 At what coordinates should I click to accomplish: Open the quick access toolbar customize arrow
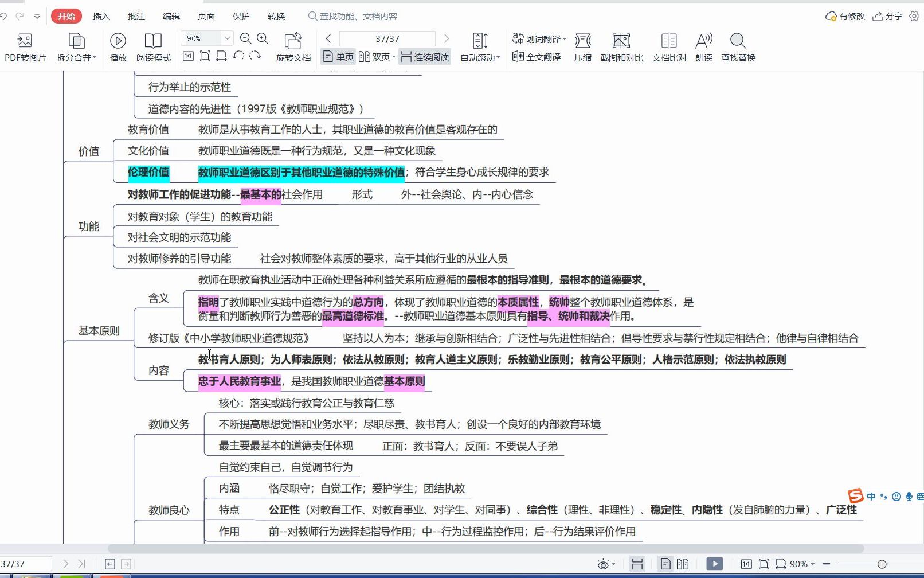[x=37, y=16]
